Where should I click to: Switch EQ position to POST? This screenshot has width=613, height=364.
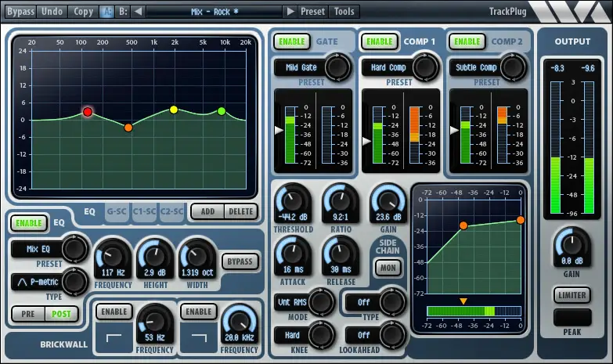61,314
